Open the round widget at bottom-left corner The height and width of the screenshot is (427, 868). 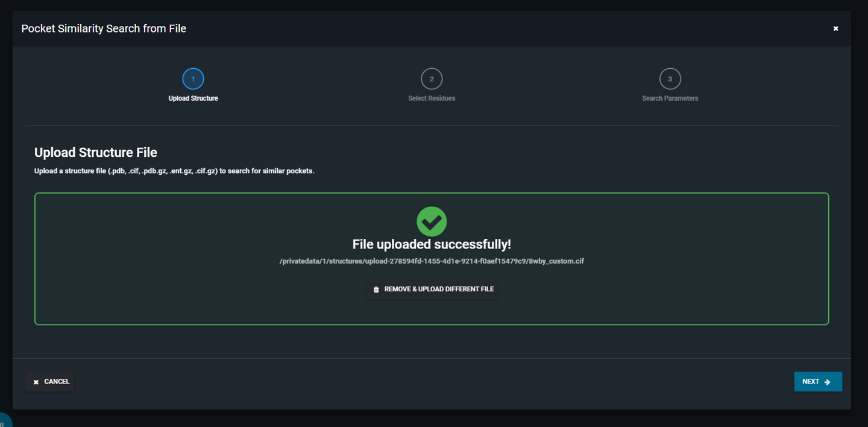point(4,421)
